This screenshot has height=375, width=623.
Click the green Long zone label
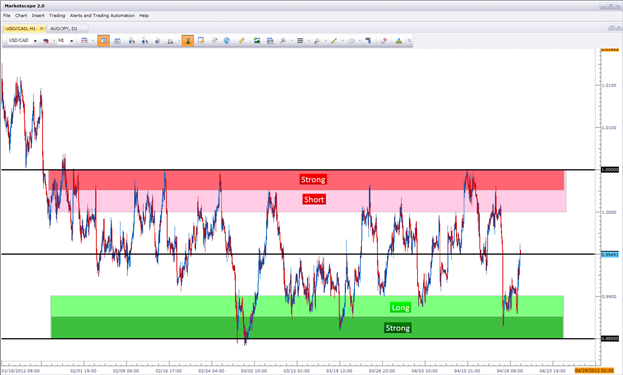coord(400,308)
